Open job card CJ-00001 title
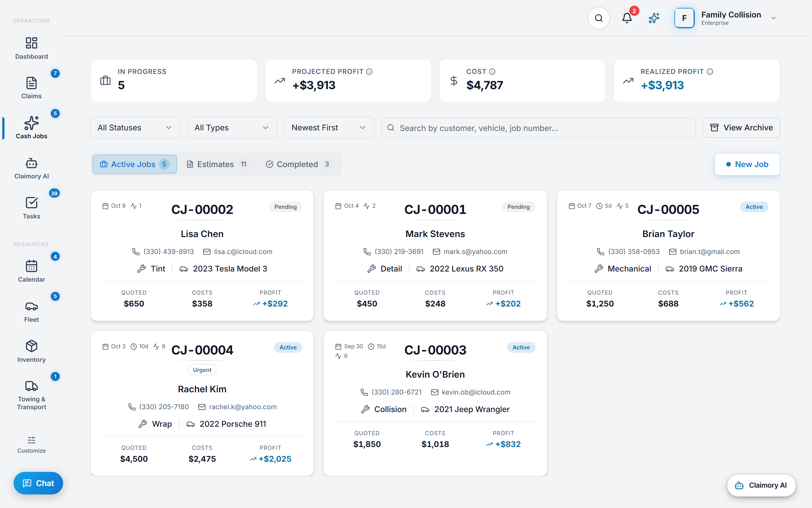 (435, 210)
